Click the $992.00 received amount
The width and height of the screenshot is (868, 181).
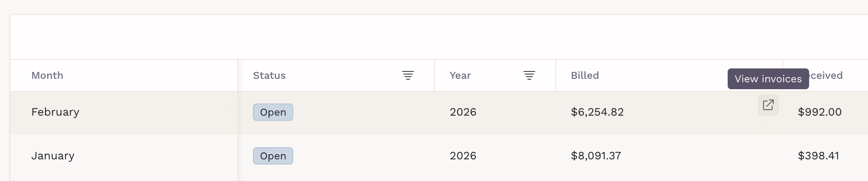tap(819, 112)
